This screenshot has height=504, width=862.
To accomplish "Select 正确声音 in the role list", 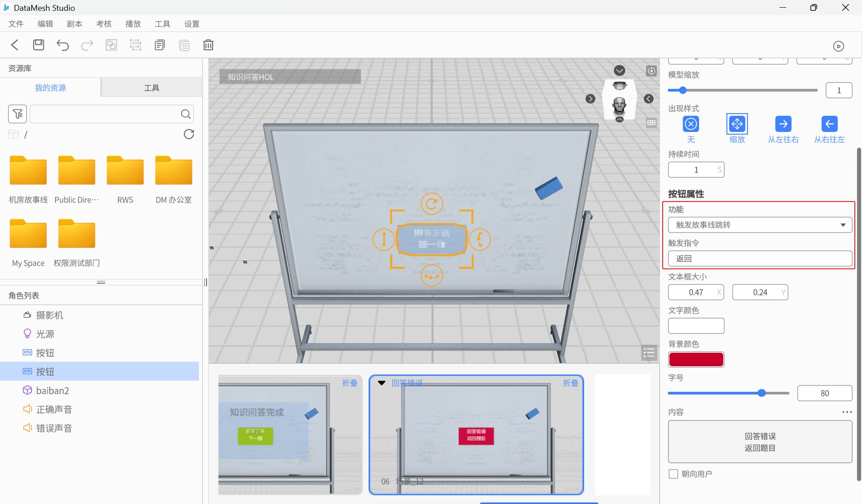I will 99,409.
